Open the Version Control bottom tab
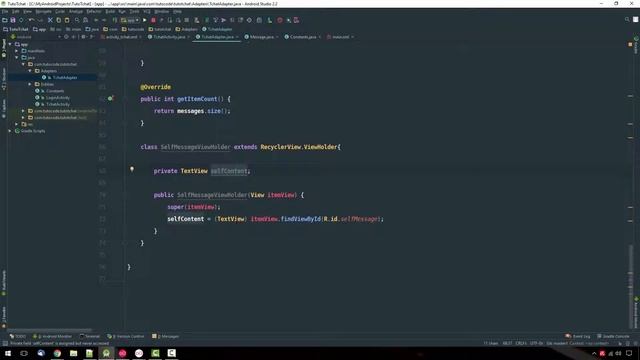Viewport: 640px width, 360px height. [x=126, y=336]
